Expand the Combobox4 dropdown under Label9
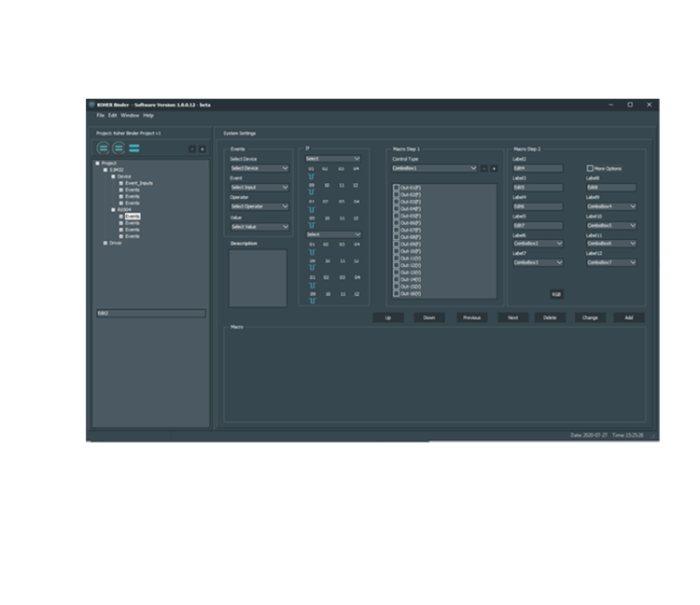700x605 pixels. pyautogui.click(x=611, y=206)
